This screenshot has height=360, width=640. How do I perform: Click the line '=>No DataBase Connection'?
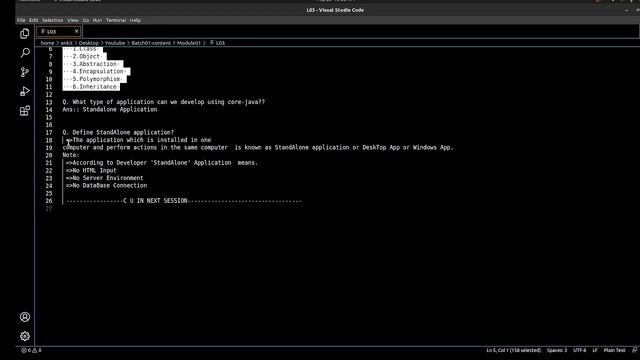point(107,185)
